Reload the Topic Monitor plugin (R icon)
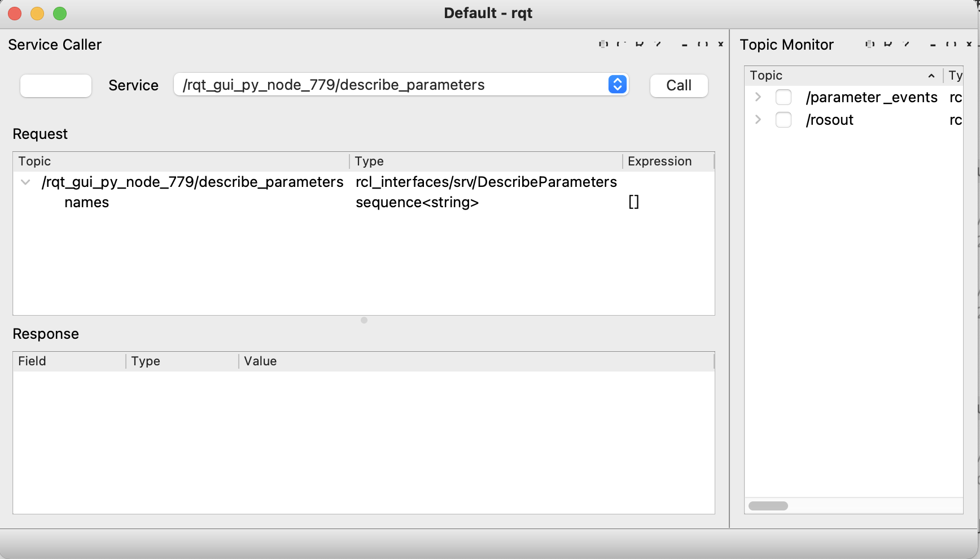This screenshot has width=980, height=559. click(888, 44)
